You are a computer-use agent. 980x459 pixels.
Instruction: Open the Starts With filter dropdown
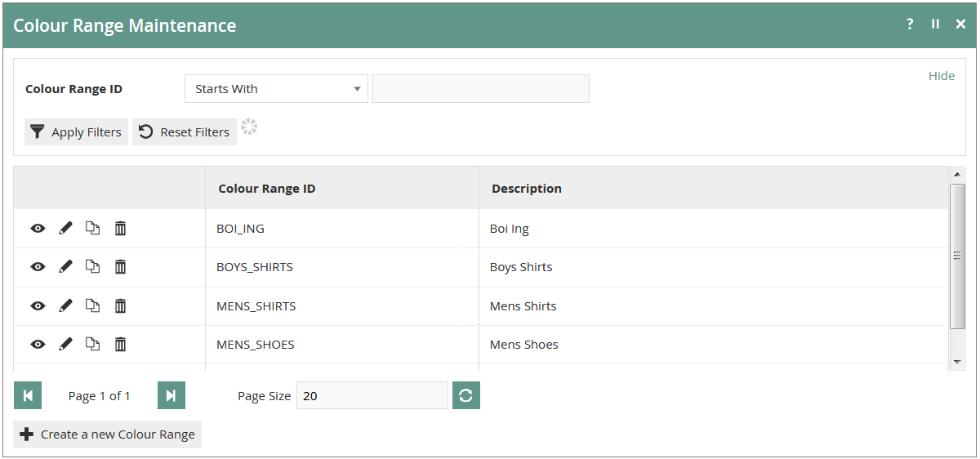coord(276,89)
